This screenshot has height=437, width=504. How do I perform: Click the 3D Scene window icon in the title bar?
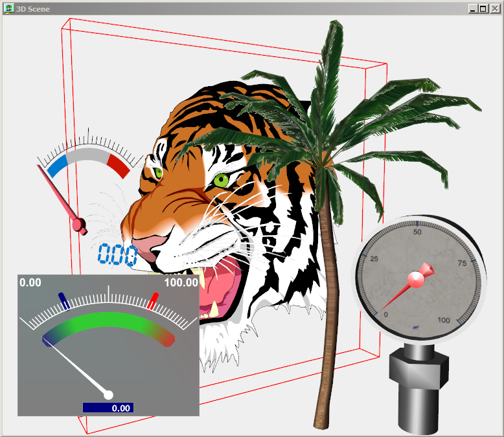[9, 9]
